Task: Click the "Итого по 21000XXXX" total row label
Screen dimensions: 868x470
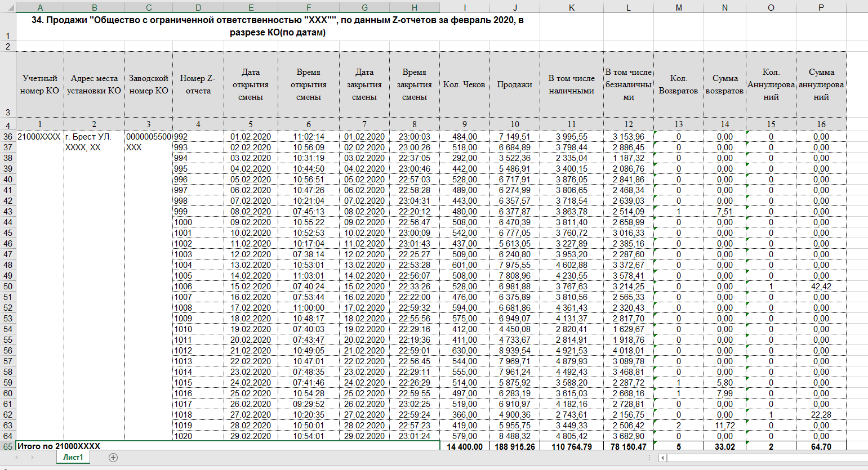Action: [x=228, y=446]
